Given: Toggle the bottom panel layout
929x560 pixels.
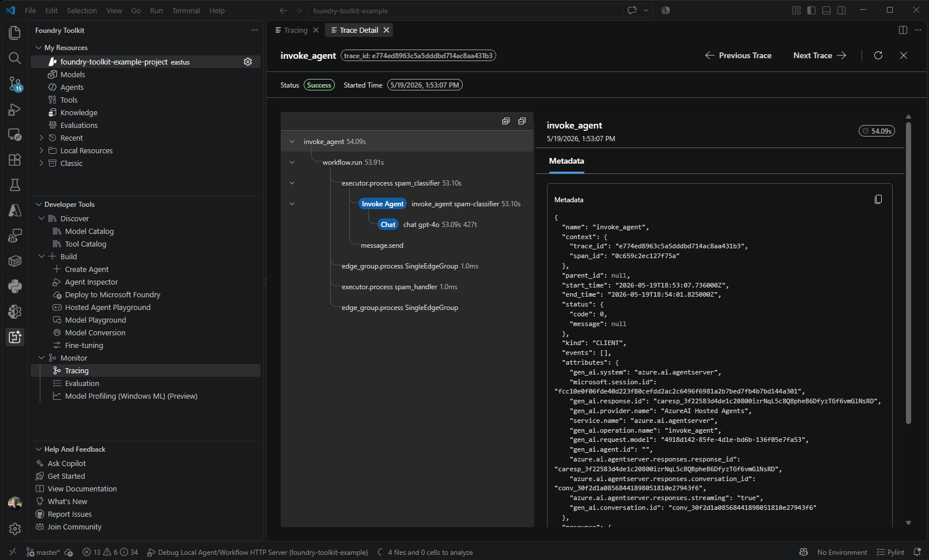Looking at the screenshot, I should pos(826,10).
